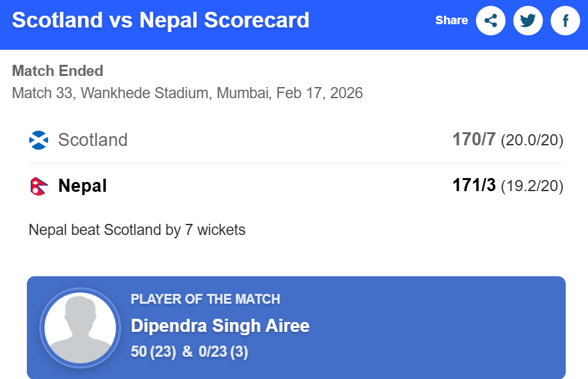This screenshot has width=588, height=379.
Task: Click the share network icon button
Action: click(x=490, y=21)
